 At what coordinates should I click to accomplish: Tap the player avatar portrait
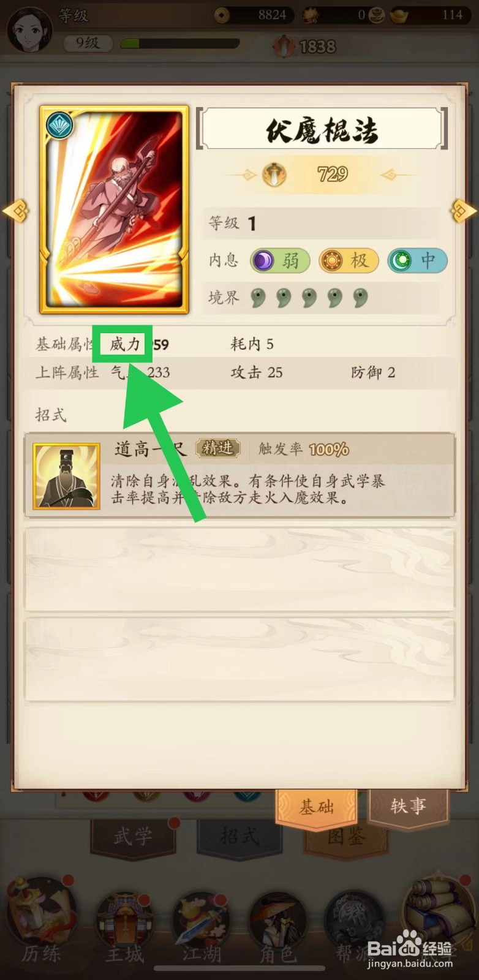click(28, 28)
